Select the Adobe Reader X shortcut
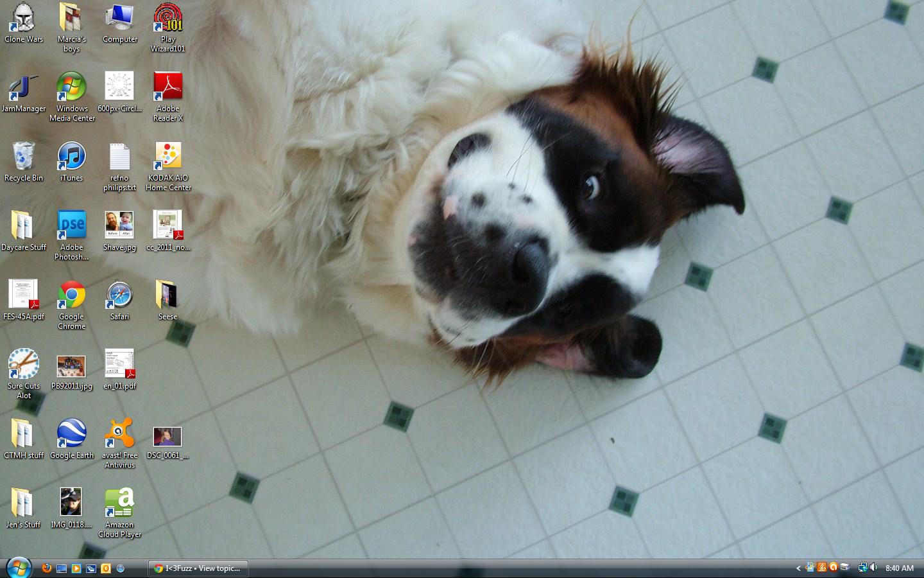Screen dimensions: 924x578 point(167,88)
